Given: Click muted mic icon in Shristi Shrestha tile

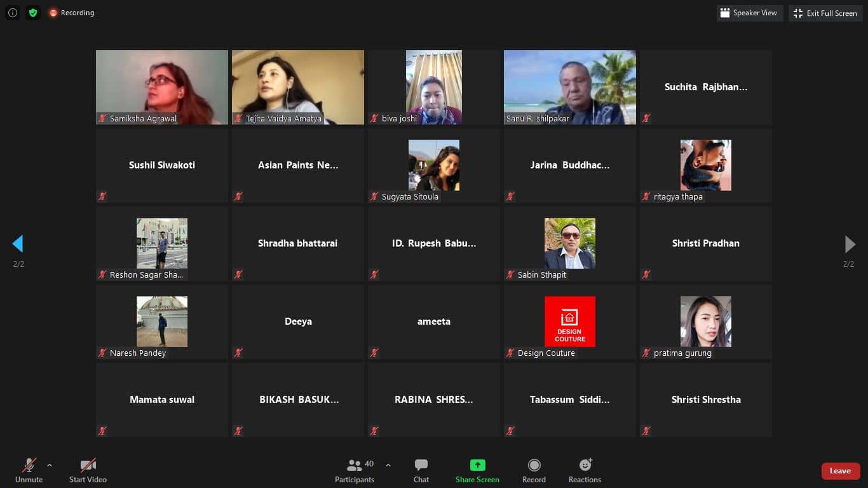Looking at the screenshot, I should tap(646, 431).
